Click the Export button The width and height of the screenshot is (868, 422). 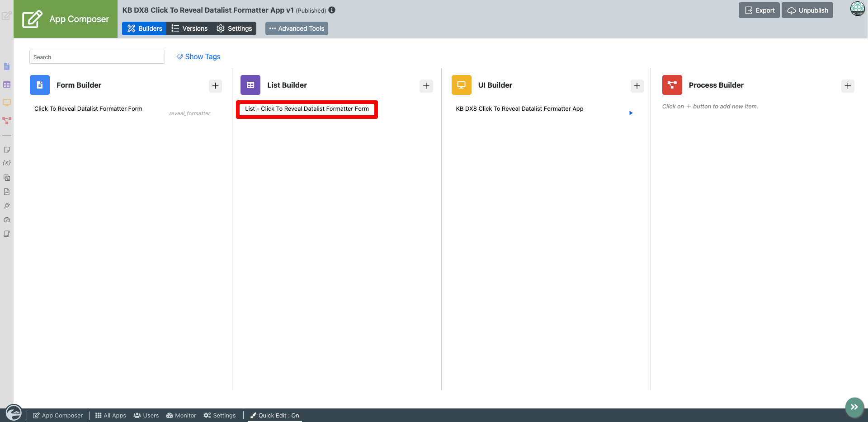759,10
